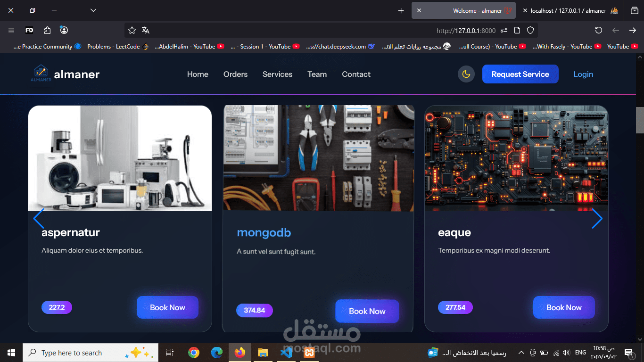The height and width of the screenshot is (362, 644).
Task: Open the Wi-Fi network tray icon
Action: pyautogui.click(x=556, y=353)
